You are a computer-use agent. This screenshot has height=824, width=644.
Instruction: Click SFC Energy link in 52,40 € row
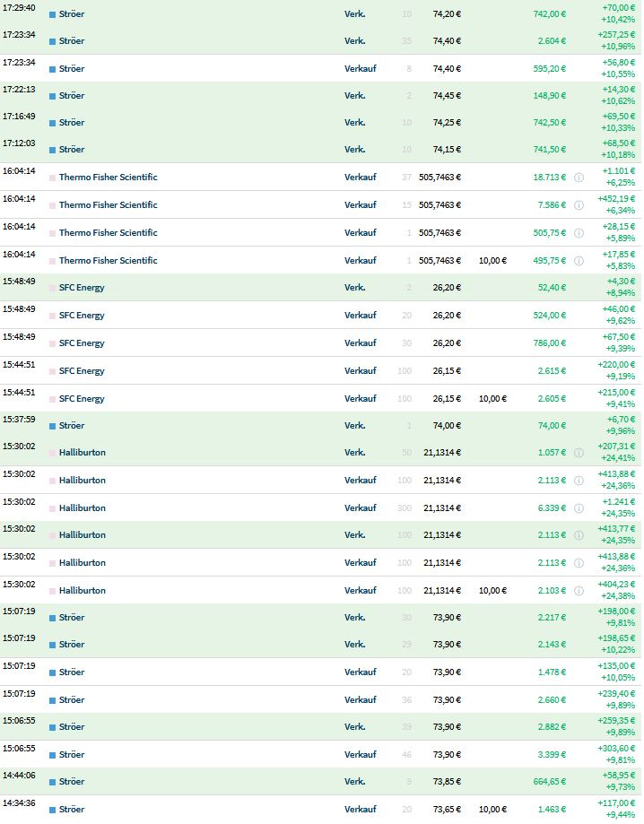pyautogui.click(x=82, y=288)
